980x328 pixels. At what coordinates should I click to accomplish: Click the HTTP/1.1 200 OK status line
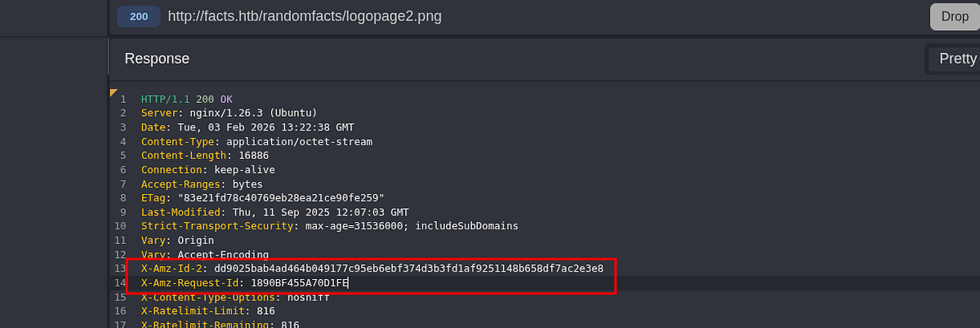[x=187, y=99]
